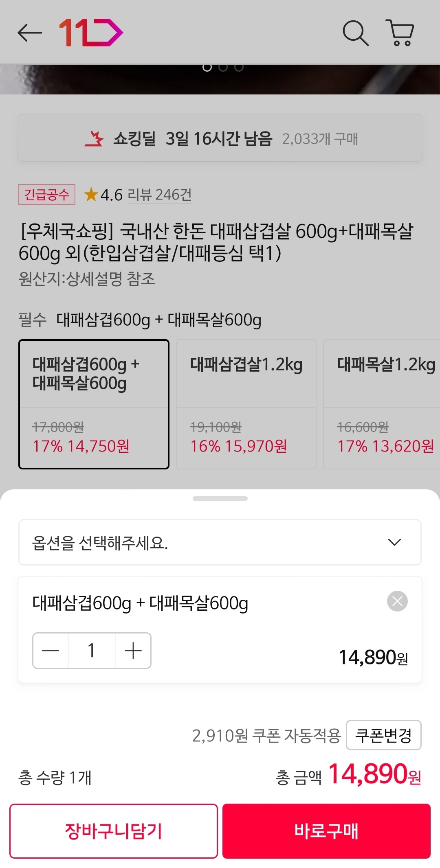Expand the 옵션을 선택해주세요 dropdown
Viewport: 440px width, 868px height.
pyautogui.click(x=220, y=542)
